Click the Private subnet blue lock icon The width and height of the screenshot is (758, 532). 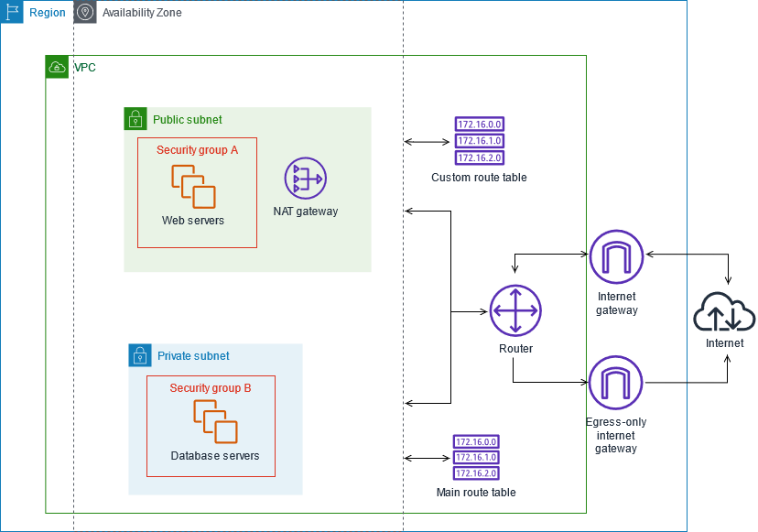point(139,355)
